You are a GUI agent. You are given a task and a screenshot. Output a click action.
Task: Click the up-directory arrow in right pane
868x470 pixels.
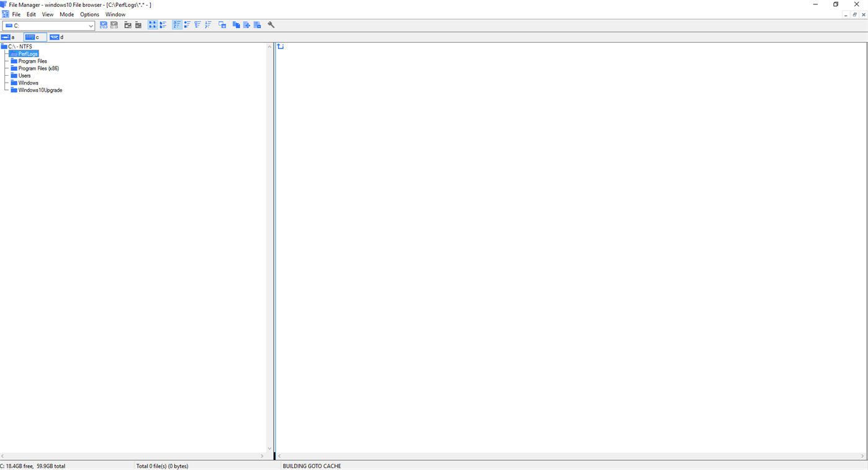coord(280,47)
